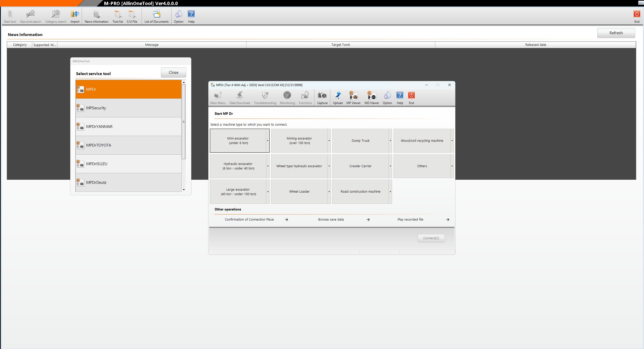This screenshot has height=349, width=644.
Task: Open Functions in MPDr toolbar
Action: [305, 98]
